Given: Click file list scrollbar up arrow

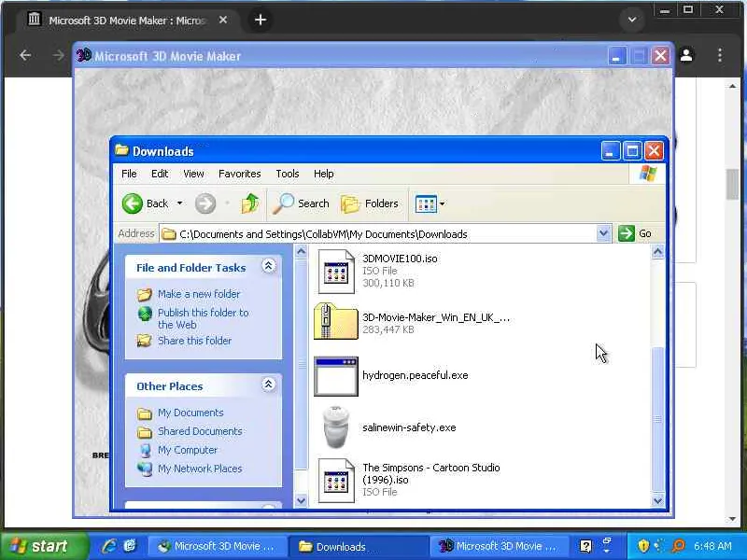Looking at the screenshot, I should [657, 251].
